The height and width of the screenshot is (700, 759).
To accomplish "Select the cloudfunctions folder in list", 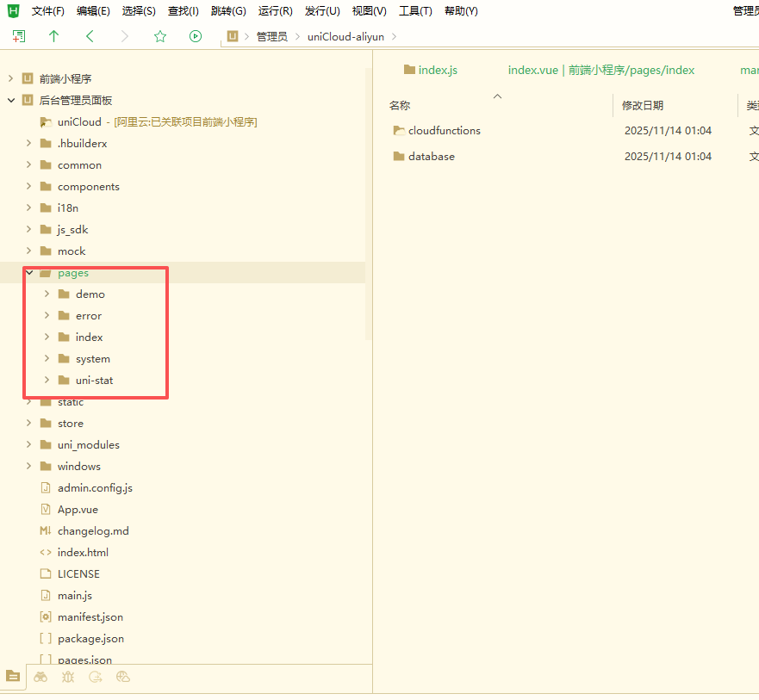I will [444, 131].
